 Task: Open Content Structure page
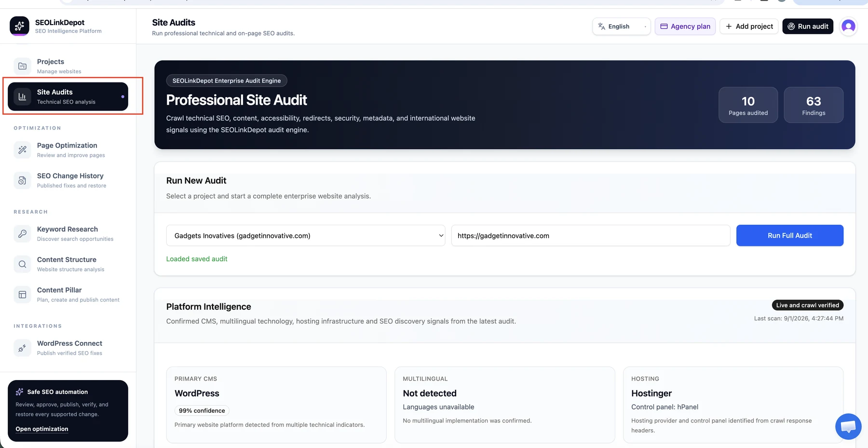tap(68, 264)
